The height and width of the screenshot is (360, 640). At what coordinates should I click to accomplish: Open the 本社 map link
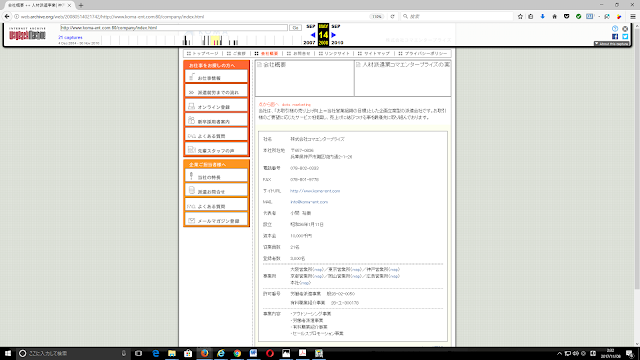pyautogui.click(x=305, y=283)
